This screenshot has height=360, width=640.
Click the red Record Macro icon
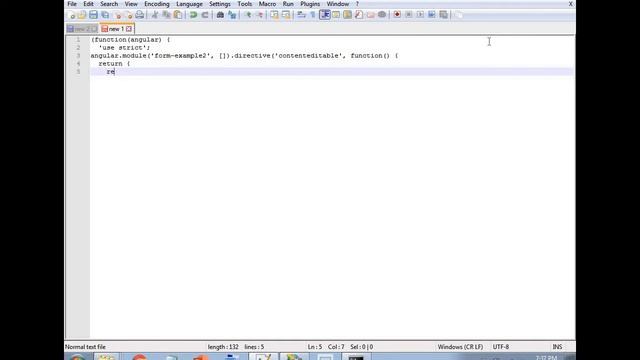397,15
